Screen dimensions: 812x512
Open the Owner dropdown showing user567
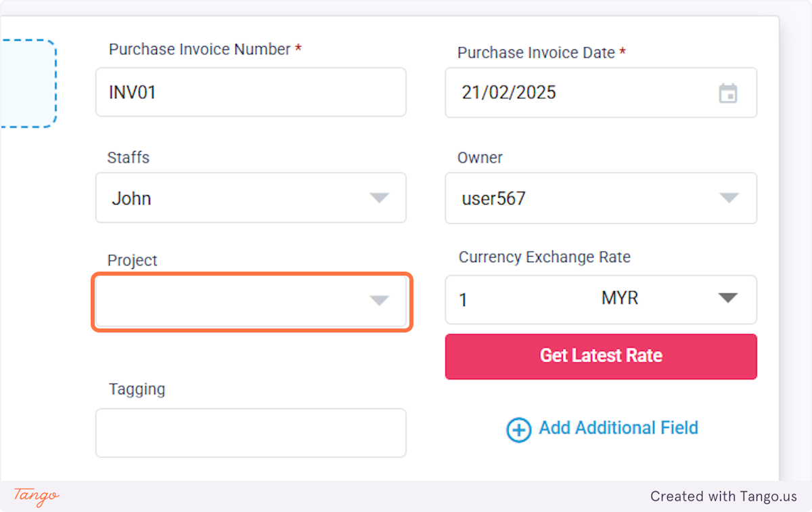pos(601,198)
